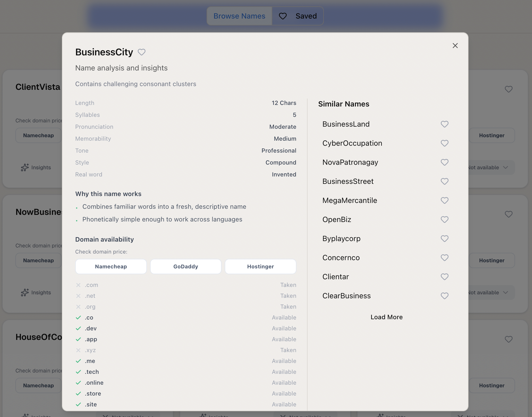Click the .store available checkmark icon

pyautogui.click(x=78, y=394)
